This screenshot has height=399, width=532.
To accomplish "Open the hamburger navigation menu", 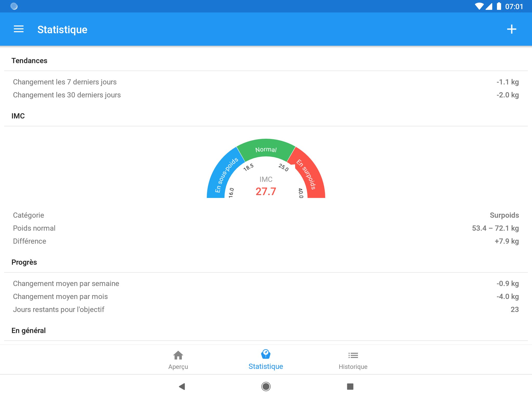I will pyautogui.click(x=19, y=29).
